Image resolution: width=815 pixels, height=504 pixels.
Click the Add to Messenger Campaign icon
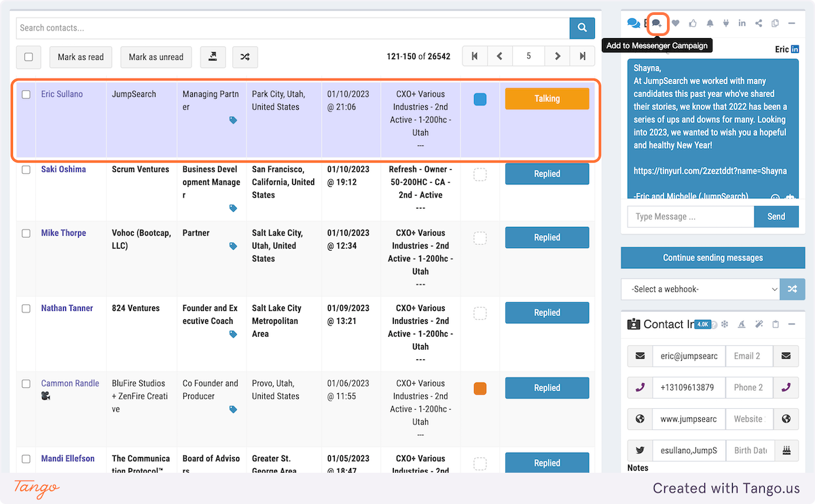click(x=657, y=23)
